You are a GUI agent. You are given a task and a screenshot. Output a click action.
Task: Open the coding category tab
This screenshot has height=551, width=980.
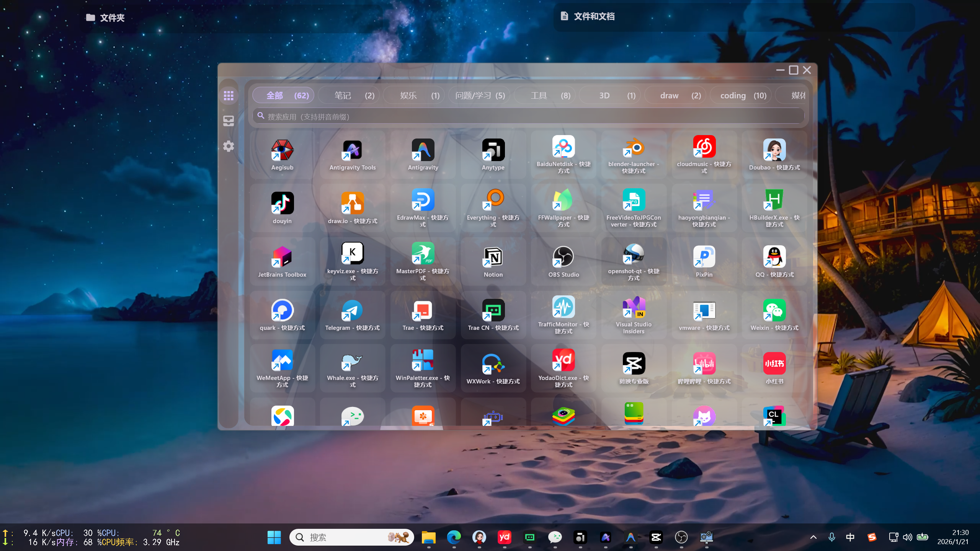[740, 95]
